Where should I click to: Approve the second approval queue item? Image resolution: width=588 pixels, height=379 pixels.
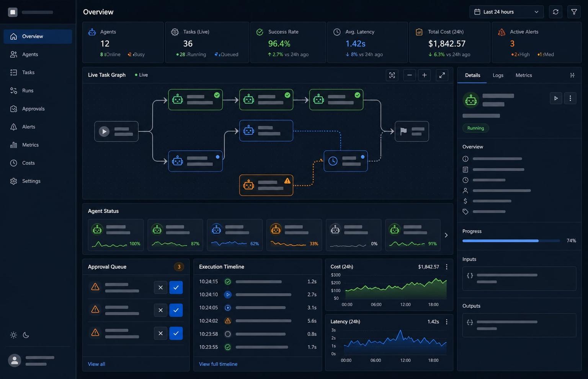point(176,310)
